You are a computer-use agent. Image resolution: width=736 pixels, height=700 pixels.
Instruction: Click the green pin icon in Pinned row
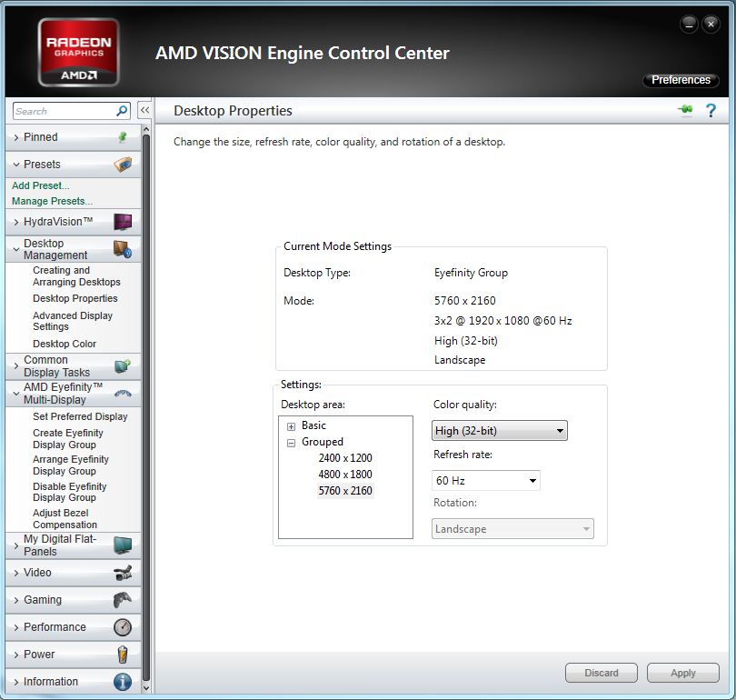point(123,137)
